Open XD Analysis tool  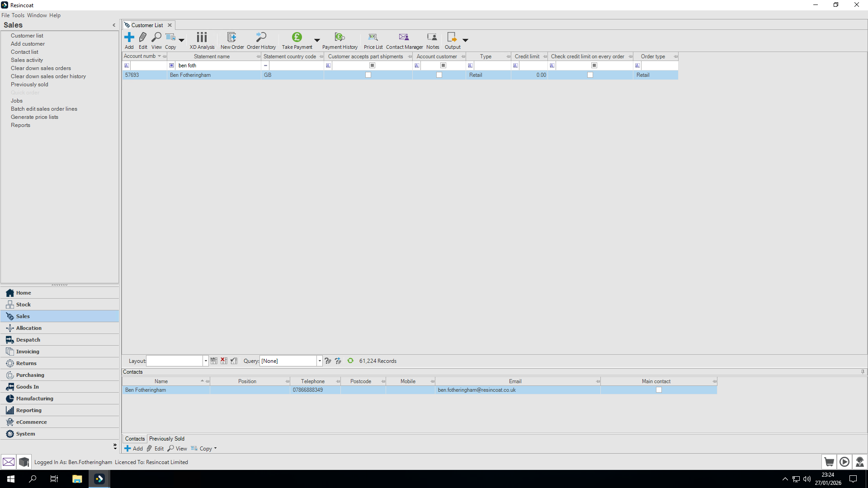click(202, 38)
